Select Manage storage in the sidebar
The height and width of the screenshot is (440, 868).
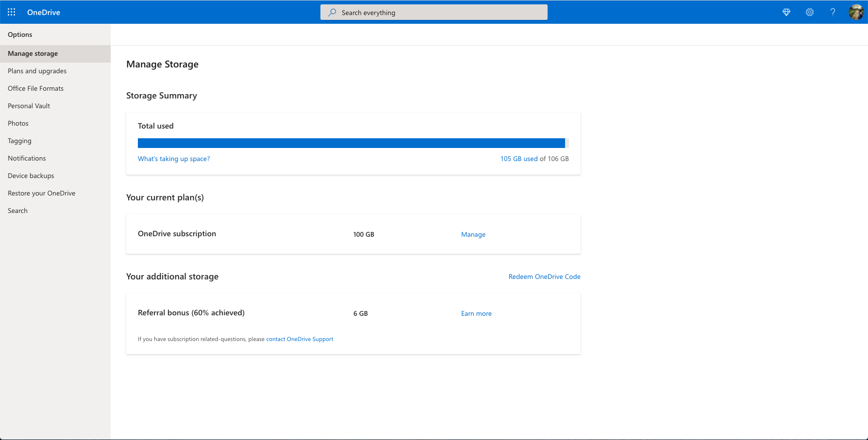tap(55, 53)
